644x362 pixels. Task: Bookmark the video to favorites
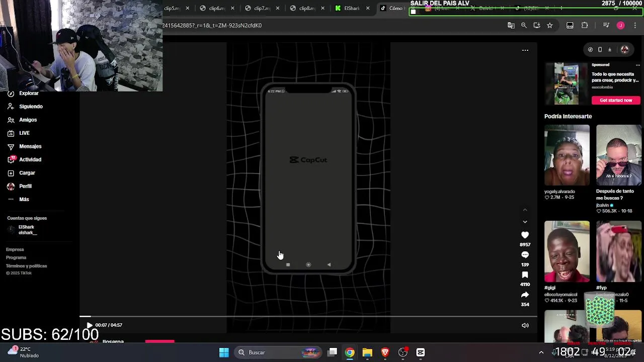pos(525,275)
